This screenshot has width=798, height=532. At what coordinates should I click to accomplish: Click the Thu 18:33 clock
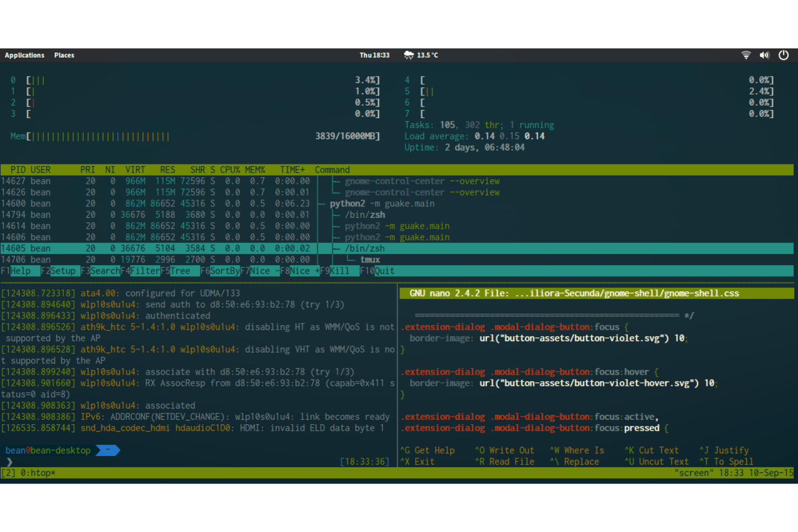point(374,55)
